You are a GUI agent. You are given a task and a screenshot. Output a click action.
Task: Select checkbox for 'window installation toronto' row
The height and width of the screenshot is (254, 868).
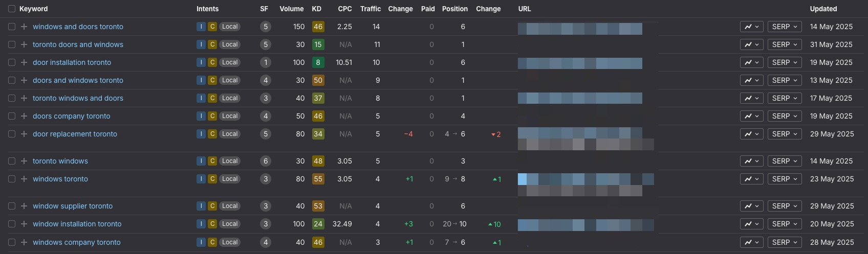tap(12, 224)
